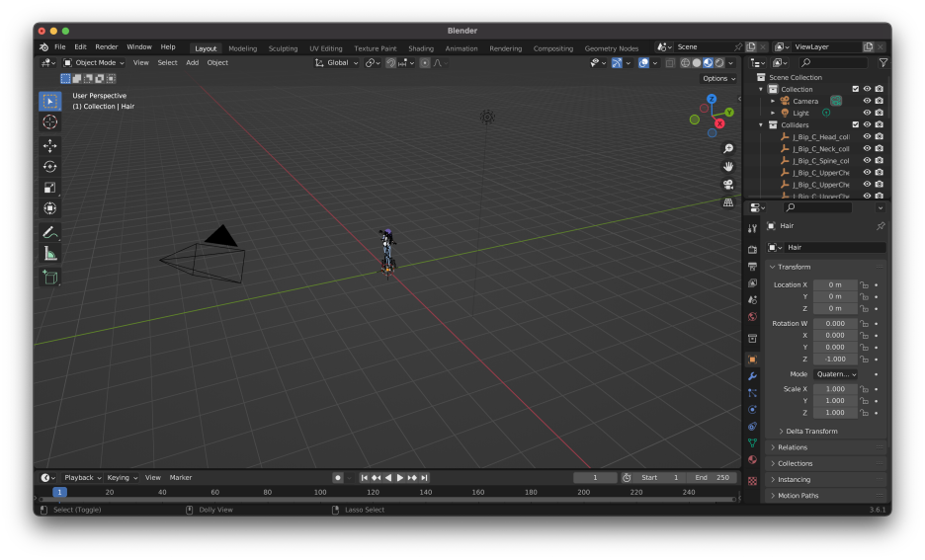The image size is (925, 560).
Task: Expand the Relations panel
Action: [x=793, y=447]
